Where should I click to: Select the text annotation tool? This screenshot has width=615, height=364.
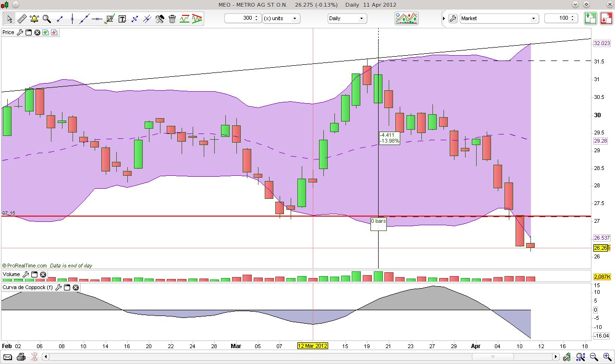pos(122,18)
